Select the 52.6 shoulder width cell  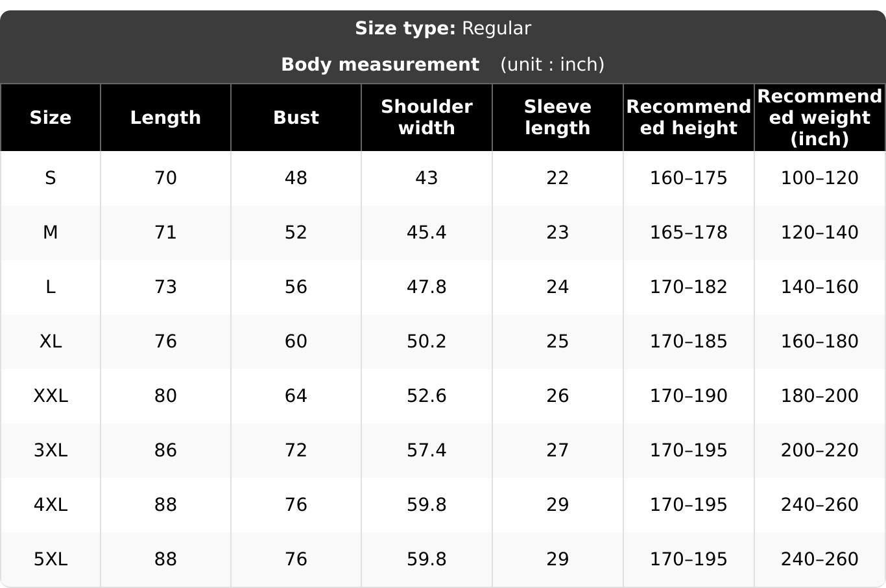pyautogui.click(x=427, y=396)
